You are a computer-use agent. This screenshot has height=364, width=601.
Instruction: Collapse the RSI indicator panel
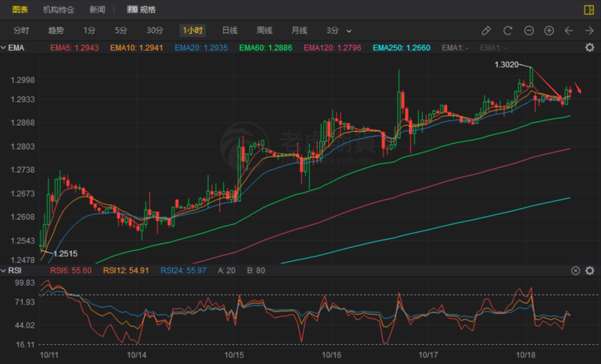[x=3, y=271]
